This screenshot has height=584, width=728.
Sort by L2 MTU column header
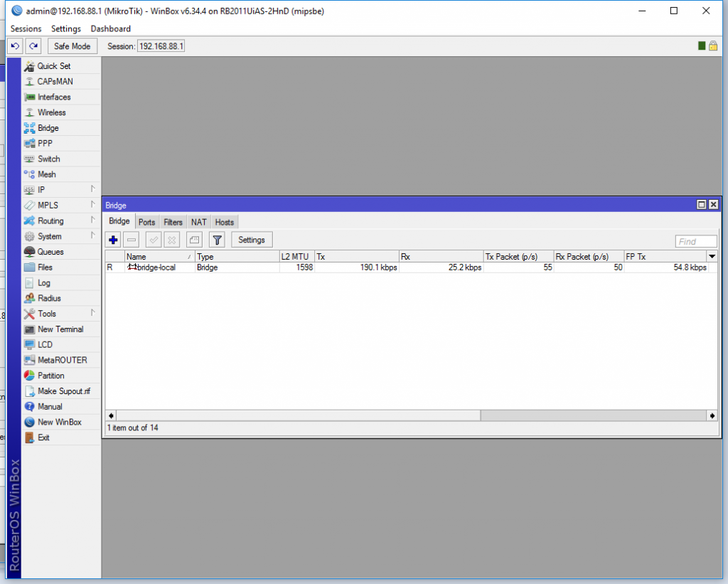pos(296,257)
